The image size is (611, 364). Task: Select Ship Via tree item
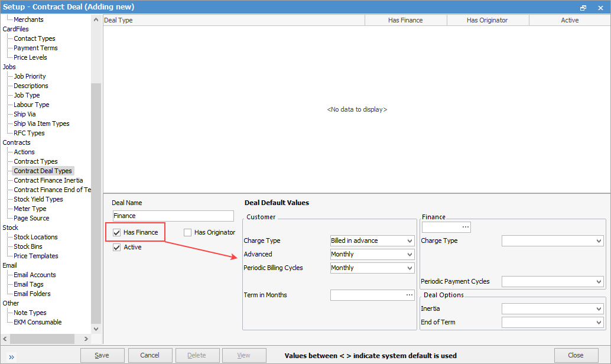click(25, 114)
